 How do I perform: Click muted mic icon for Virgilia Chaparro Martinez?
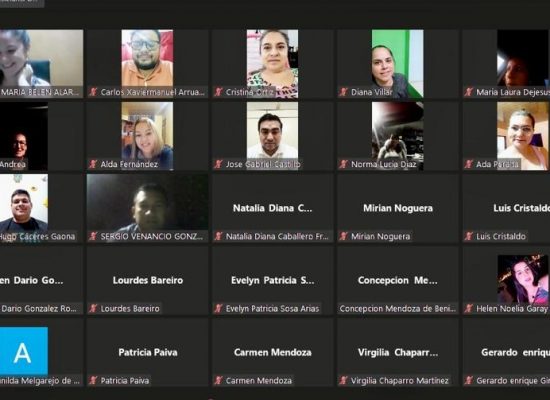(x=344, y=381)
